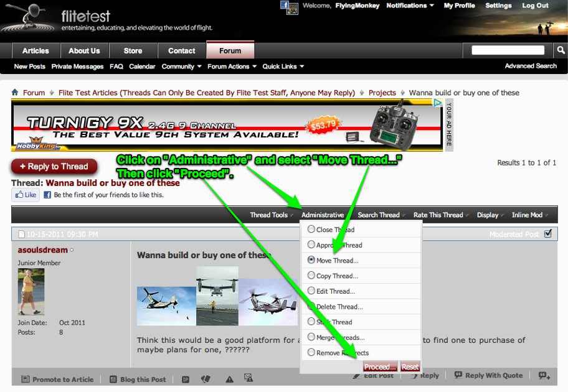Click the flagged envelope icon below post

click(x=249, y=378)
